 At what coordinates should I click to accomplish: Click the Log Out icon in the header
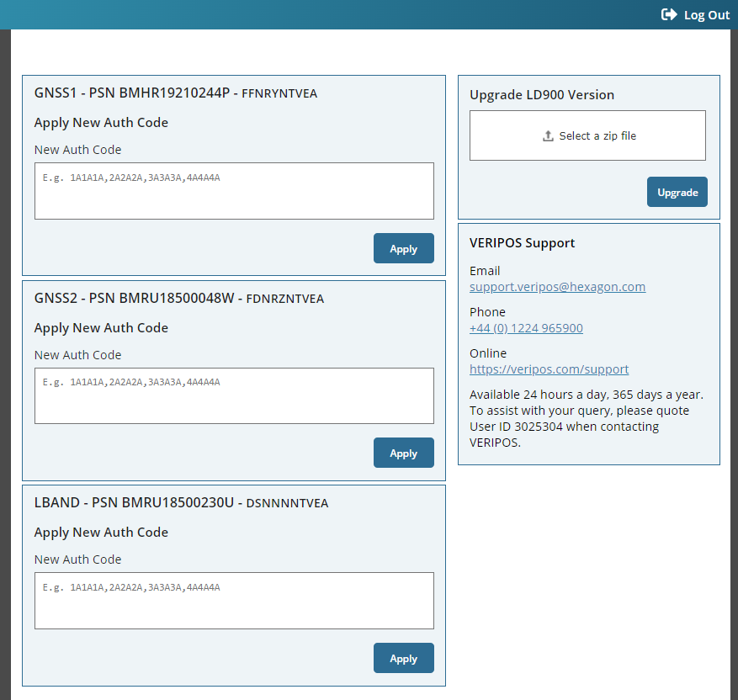(x=668, y=14)
